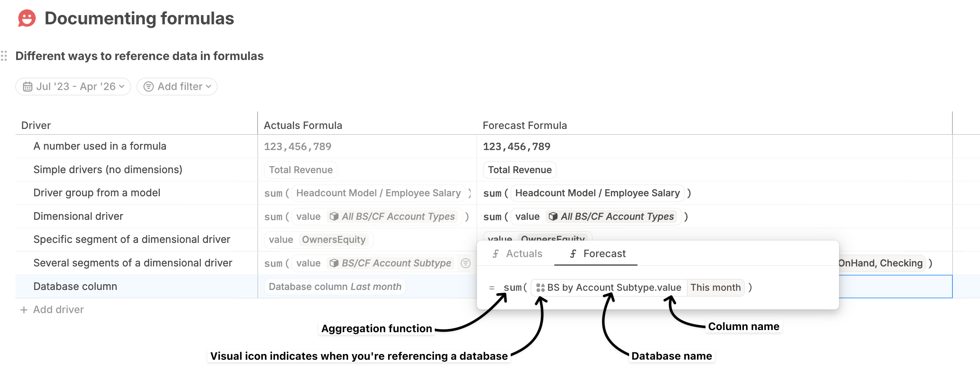Click the database icon in BS by Account Subtype.value

[x=540, y=288]
